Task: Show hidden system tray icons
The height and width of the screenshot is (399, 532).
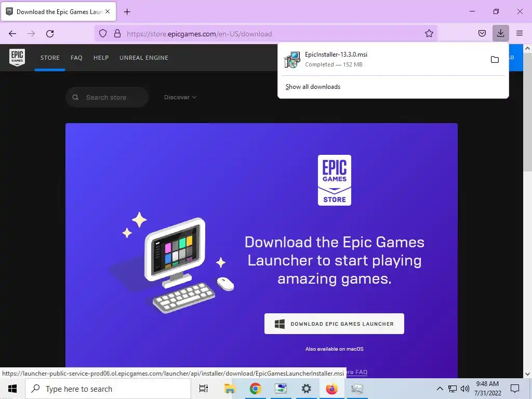Action: (440, 389)
